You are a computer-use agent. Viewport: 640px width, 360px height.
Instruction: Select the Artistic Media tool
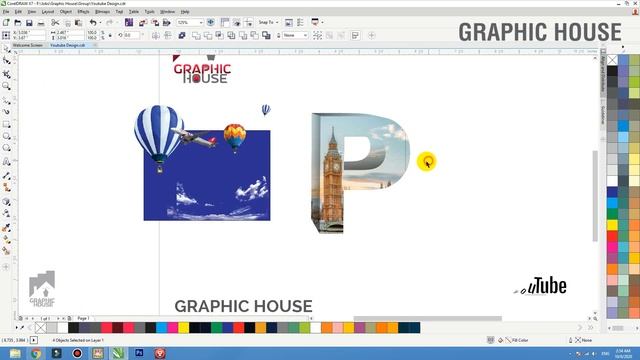pos(7,111)
